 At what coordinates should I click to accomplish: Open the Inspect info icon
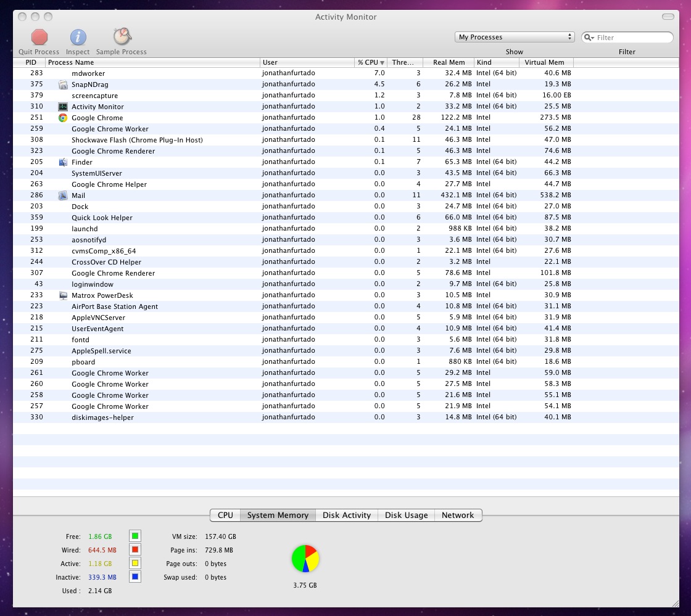coord(78,37)
